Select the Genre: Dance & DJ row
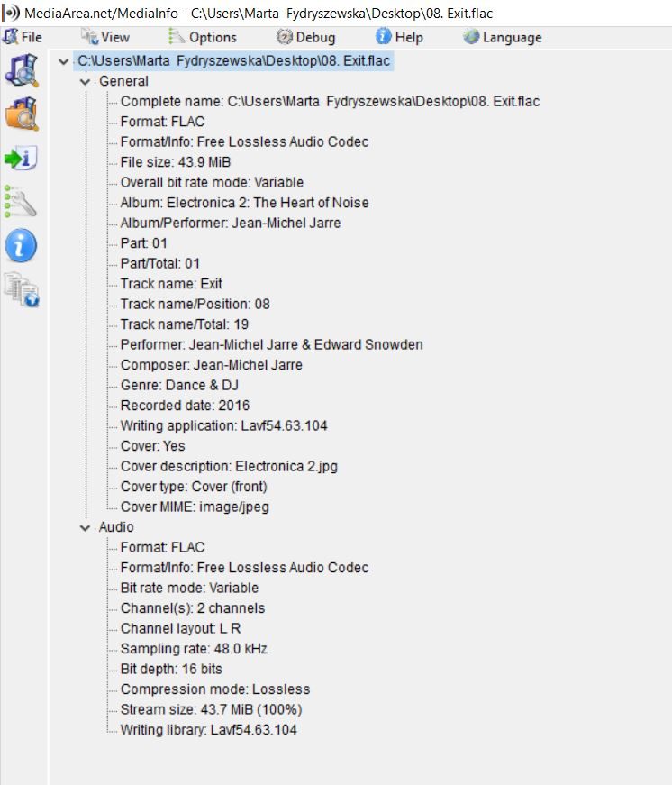 [x=179, y=385]
